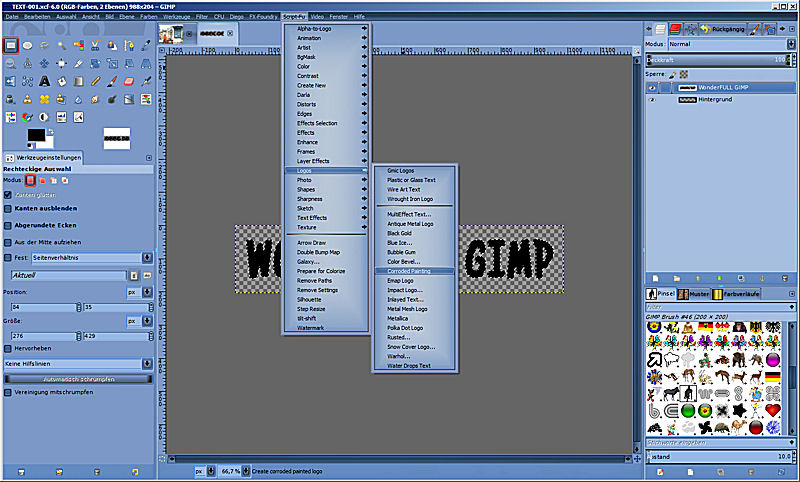Select the Select by Color tool
This screenshot has height=482, width=800.
(78, 45)
